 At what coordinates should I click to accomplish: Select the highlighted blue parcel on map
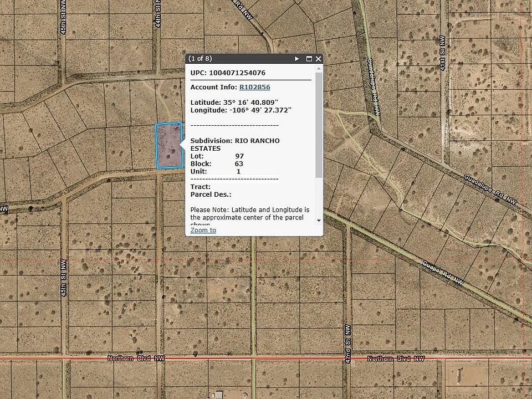pyautogui.click(x=169, y=146)
